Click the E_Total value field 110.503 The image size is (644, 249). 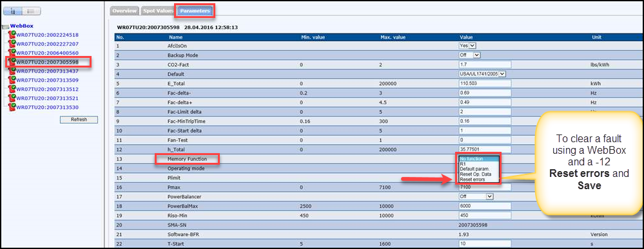point(485,83)
